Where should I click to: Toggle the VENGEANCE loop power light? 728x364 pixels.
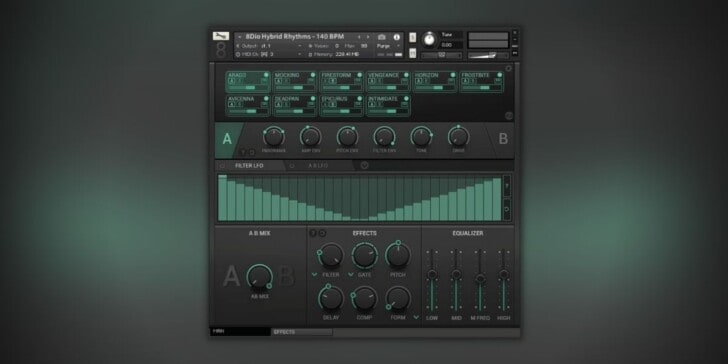pyautogui.click(x=406, y=75)
